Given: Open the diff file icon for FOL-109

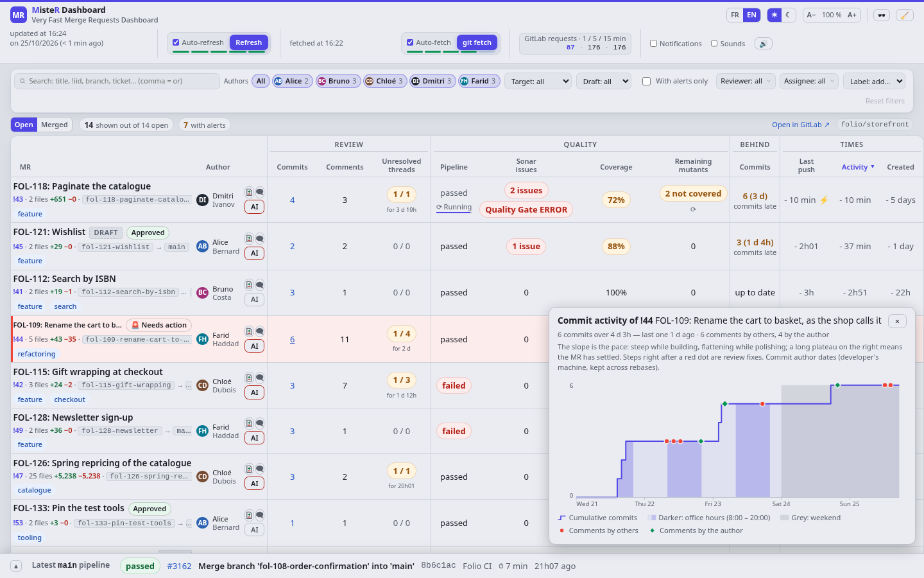Looking at the screenshot, I should click(249, 331).
